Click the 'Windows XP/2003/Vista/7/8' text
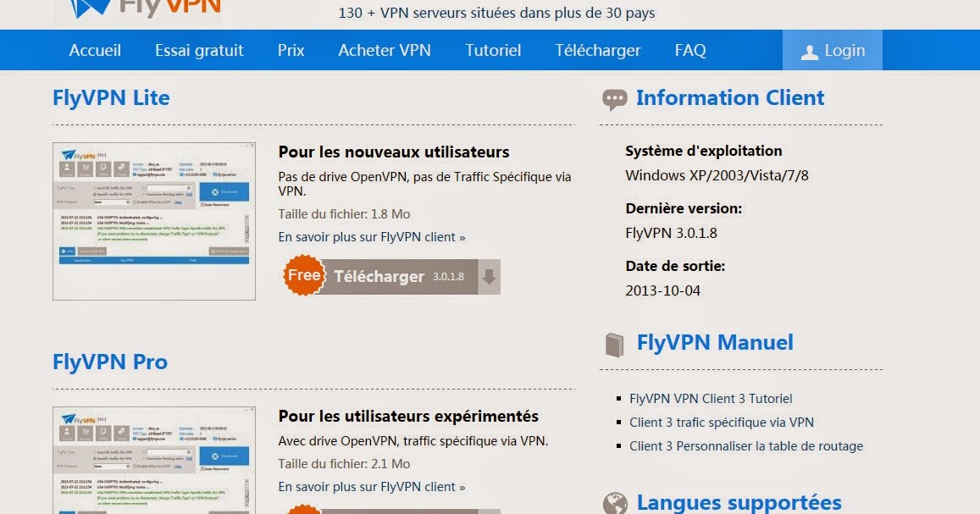980x514 pixels. (717, 175)
